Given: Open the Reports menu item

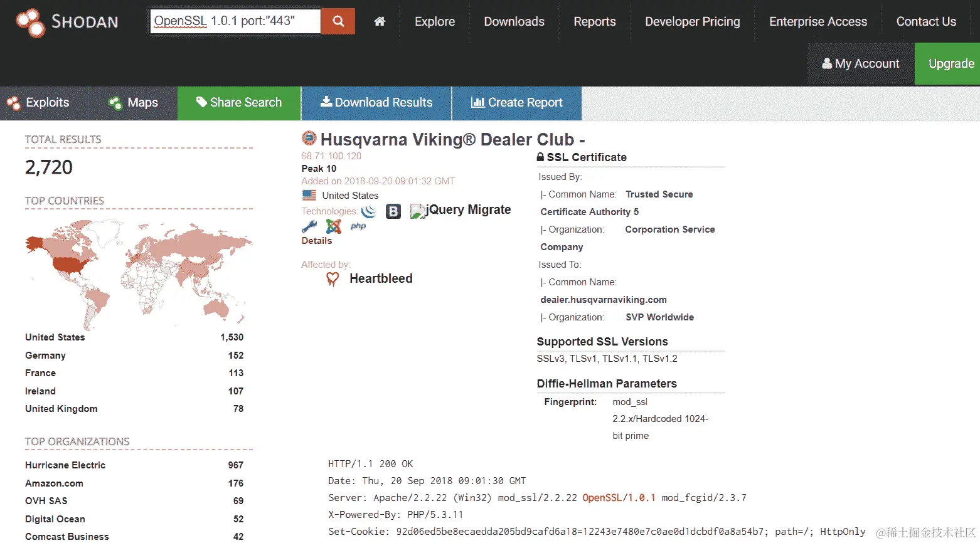Looking at the screenshot, I should (595, 21).
